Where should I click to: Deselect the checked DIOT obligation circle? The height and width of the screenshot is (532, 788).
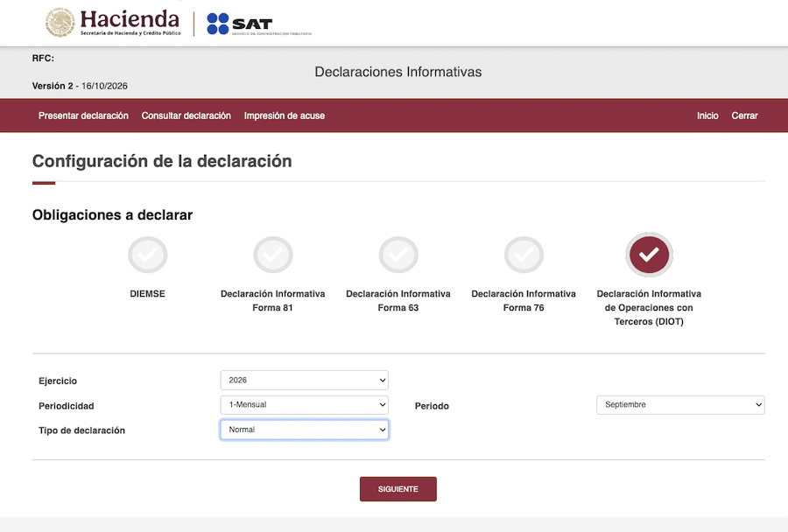click(x=649, y=255)
